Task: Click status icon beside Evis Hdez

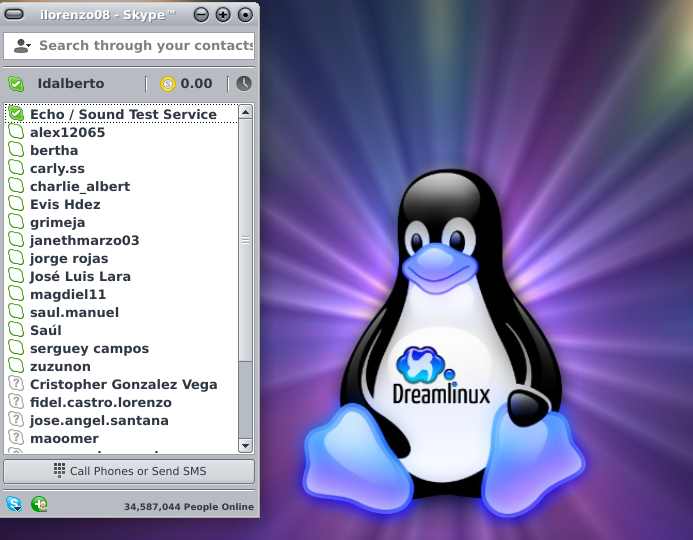Action: 16,204
